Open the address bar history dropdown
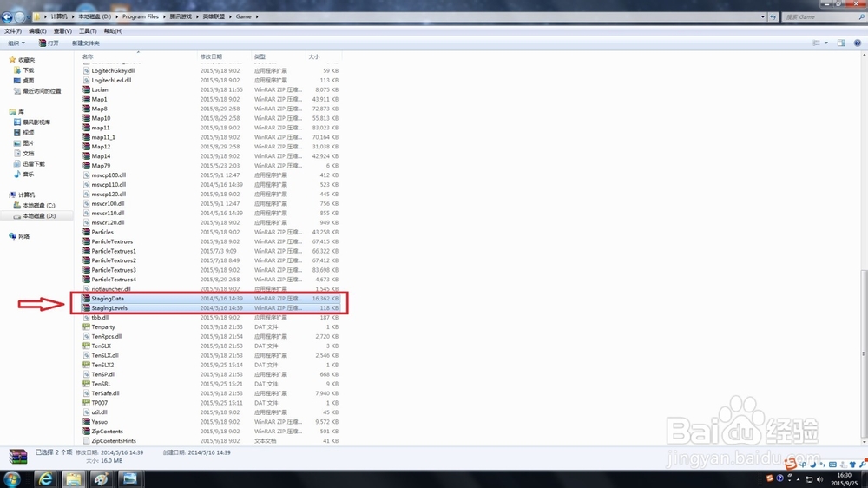The width and height of the screenshot is (868, 488). 763,17
